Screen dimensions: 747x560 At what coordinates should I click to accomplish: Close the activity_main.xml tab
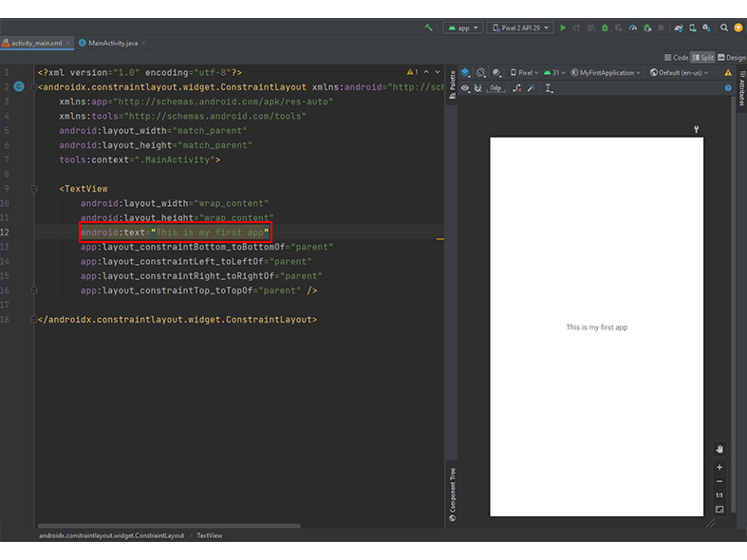68,43
